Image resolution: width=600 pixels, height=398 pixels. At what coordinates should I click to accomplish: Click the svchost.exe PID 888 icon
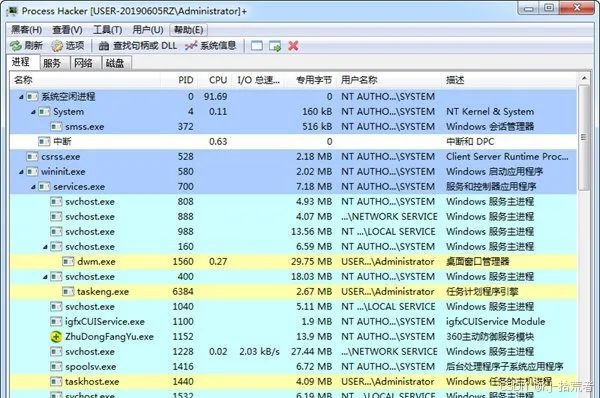(x=56, y=217)
